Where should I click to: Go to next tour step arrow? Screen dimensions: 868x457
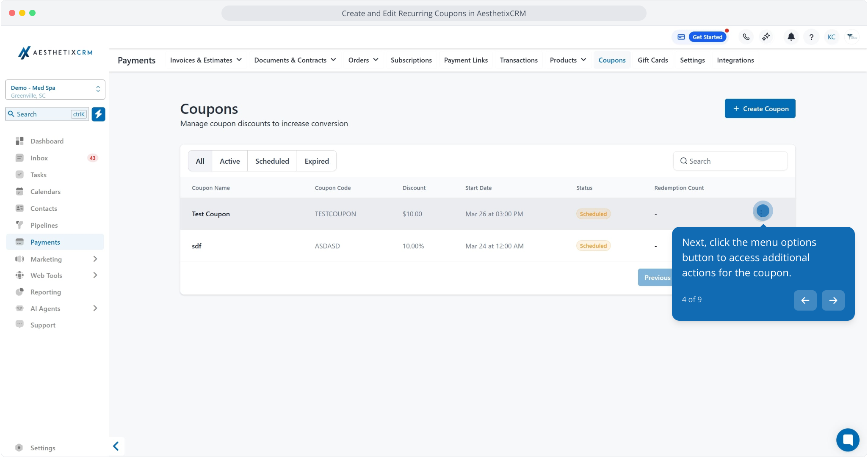833,300
